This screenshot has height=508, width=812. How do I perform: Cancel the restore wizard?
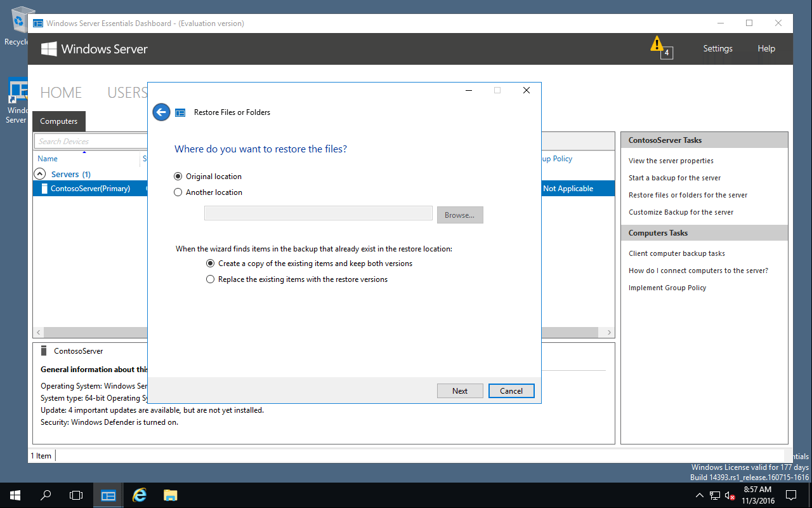click(x=511, y=391)
